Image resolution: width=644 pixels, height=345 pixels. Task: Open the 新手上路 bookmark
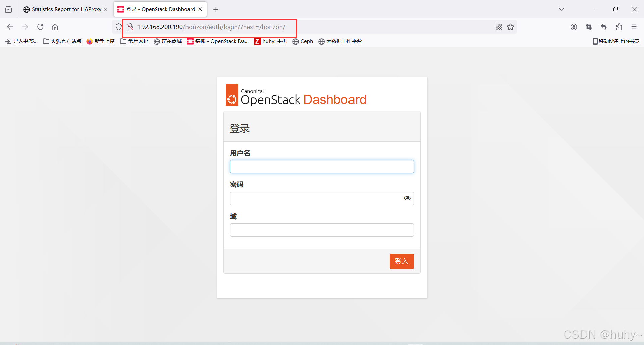(101, 41)
